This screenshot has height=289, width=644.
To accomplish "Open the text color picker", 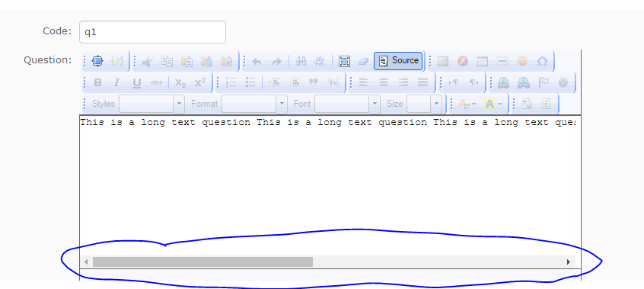I will 467,104.
